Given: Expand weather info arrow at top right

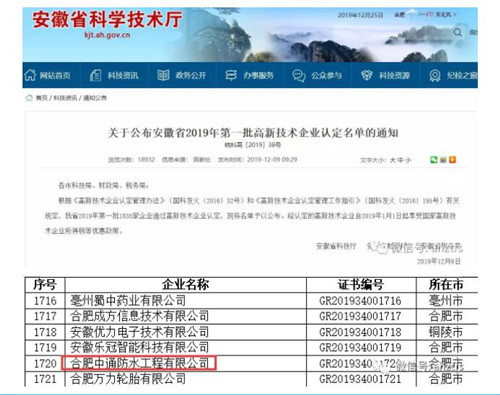Looking at the screenshot, I should tap(455, 14).
